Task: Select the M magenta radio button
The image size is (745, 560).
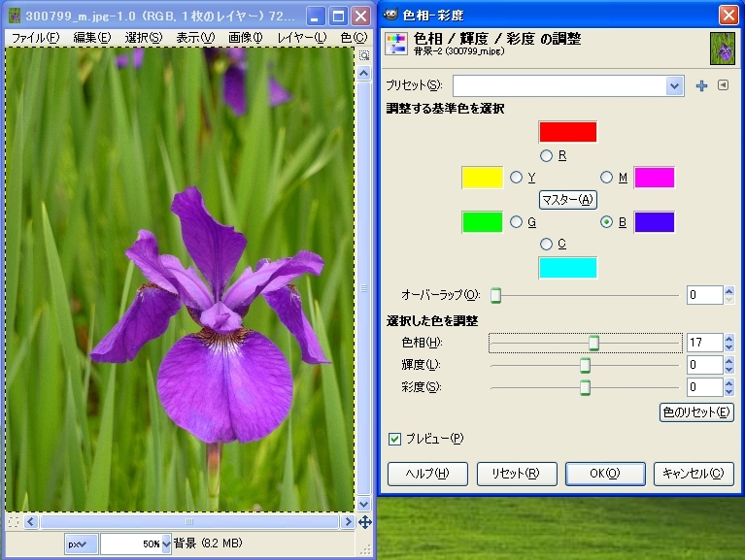Action: click(x=606, y=178)
